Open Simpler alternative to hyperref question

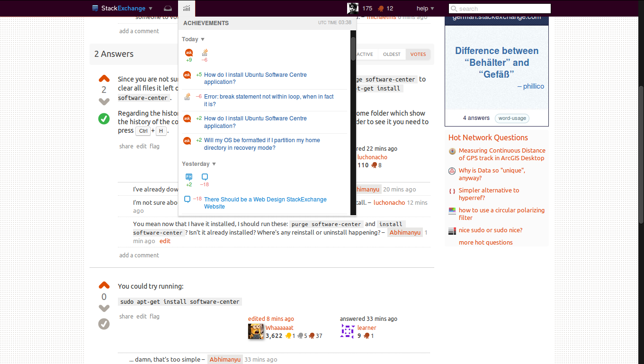[489, 194]
